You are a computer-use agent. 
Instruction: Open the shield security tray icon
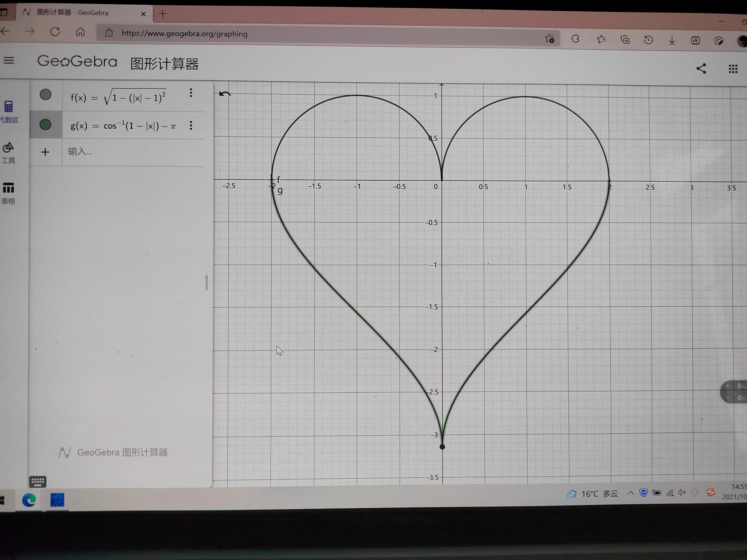644,493
